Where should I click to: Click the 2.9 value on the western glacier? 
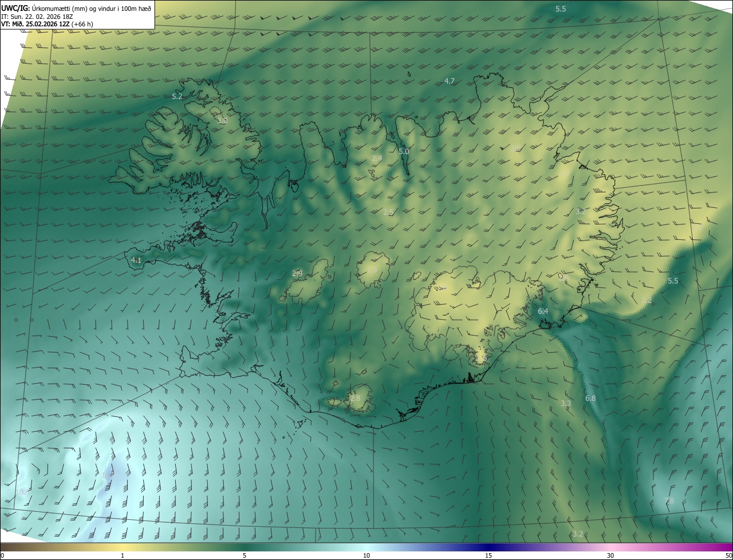(x=297, y=273)
